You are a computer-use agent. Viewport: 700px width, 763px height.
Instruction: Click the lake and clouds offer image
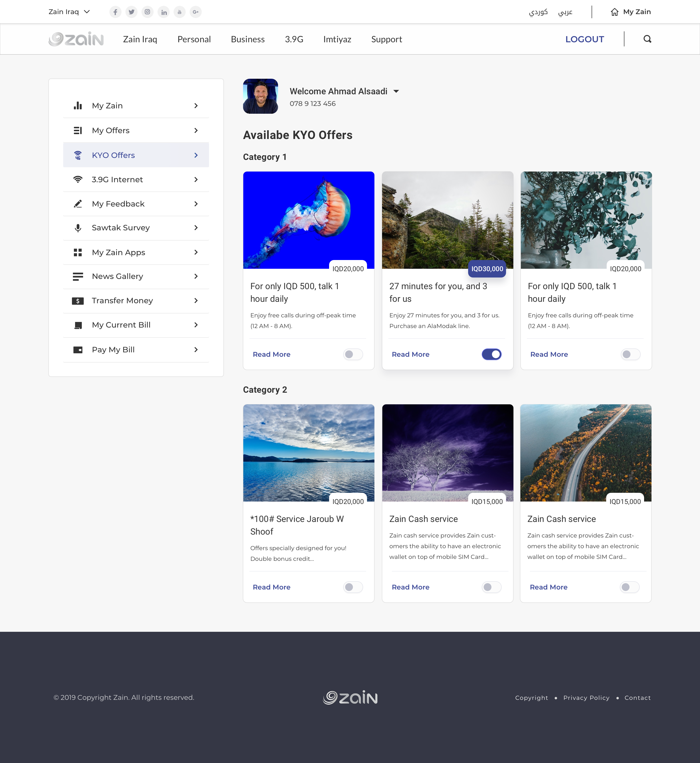tap(309, 453)
